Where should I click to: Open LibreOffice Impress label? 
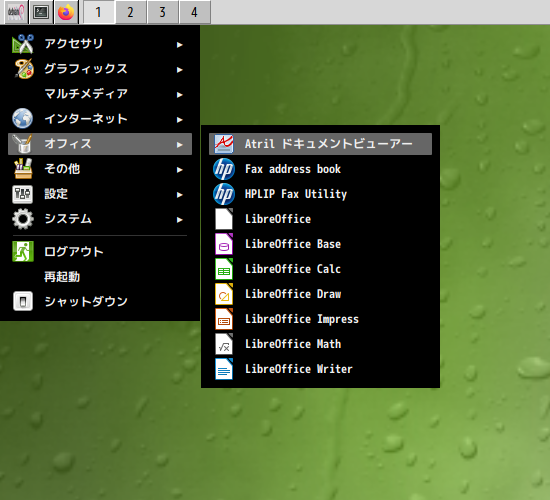click(x=302, y=319)
